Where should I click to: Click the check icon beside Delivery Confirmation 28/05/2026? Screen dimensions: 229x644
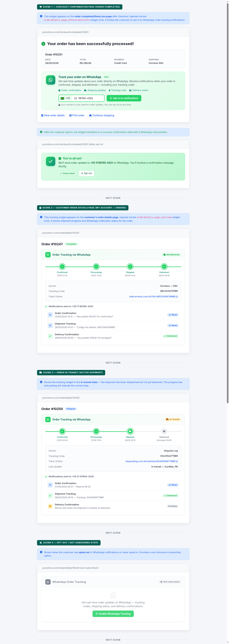[x=50, y=336]
